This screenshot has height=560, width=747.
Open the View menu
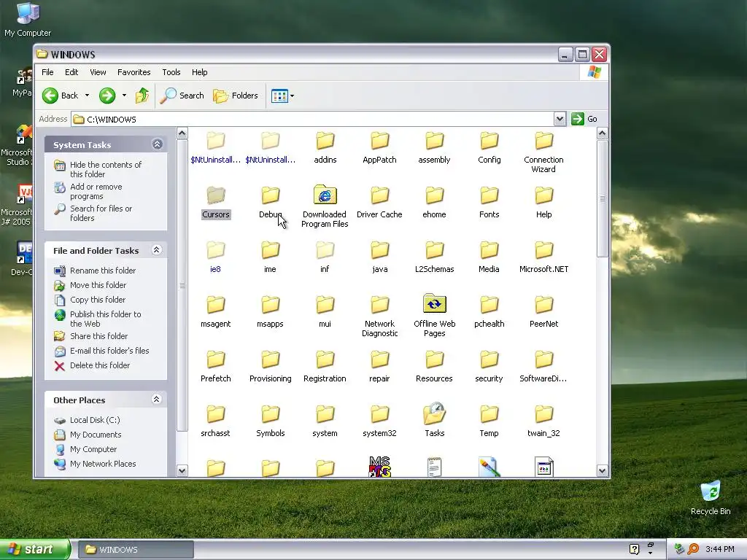(x=98, y=72)
